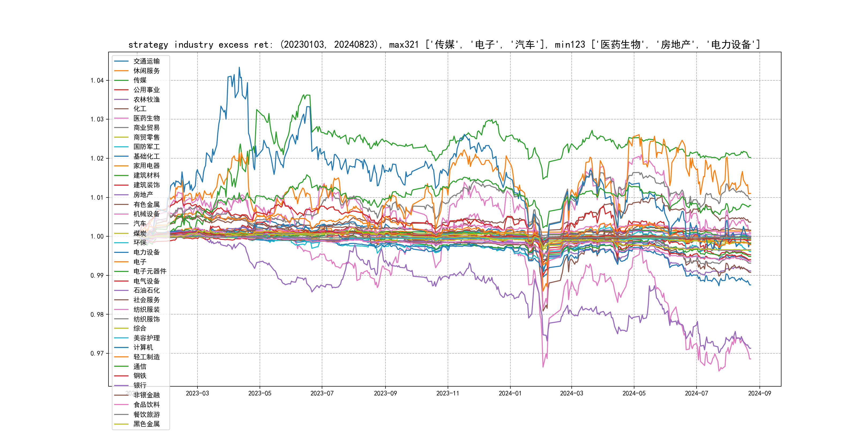Click the chart title text
The height and width of the screenshot is (434, 868).
tap(444, 44)
